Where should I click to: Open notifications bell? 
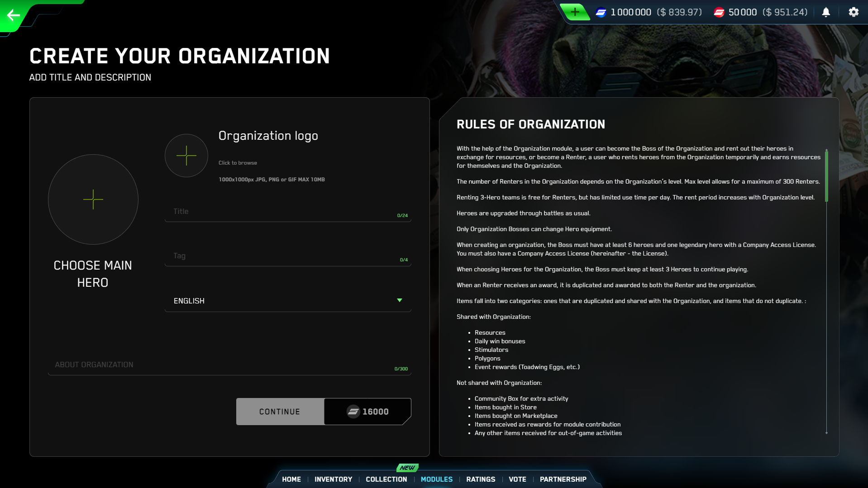(x=826, y=12)
